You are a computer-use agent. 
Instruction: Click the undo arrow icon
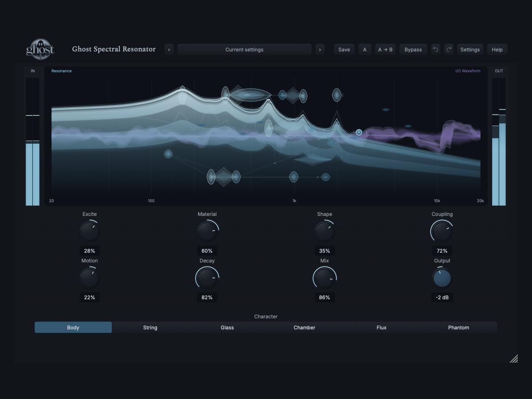click(x=435, y=50)
